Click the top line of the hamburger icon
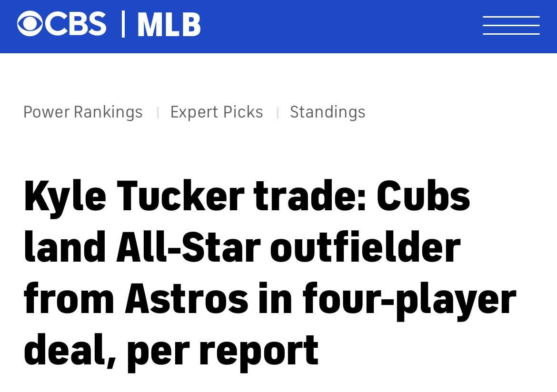This screenshot has width=557, height=392. pos(511,18)
